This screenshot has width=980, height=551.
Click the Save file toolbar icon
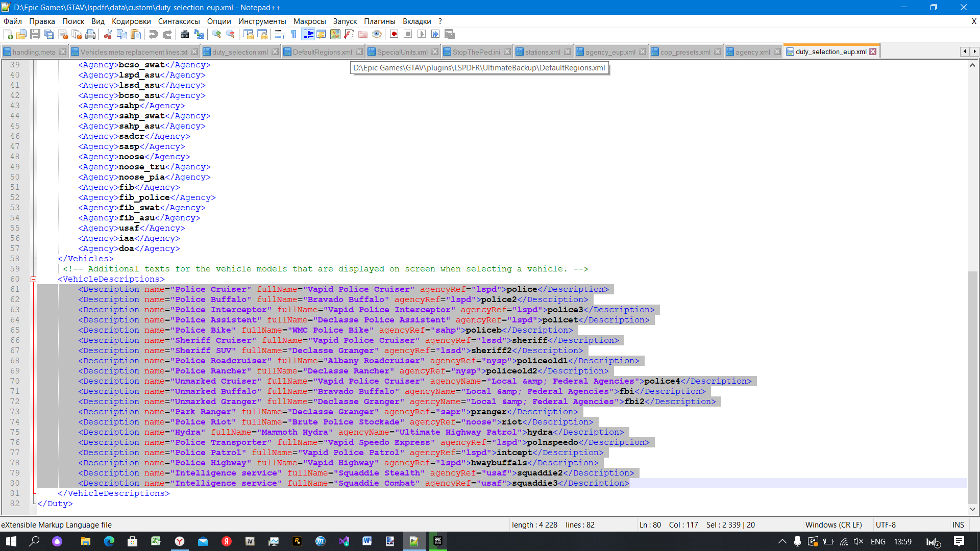coord(35,34)
